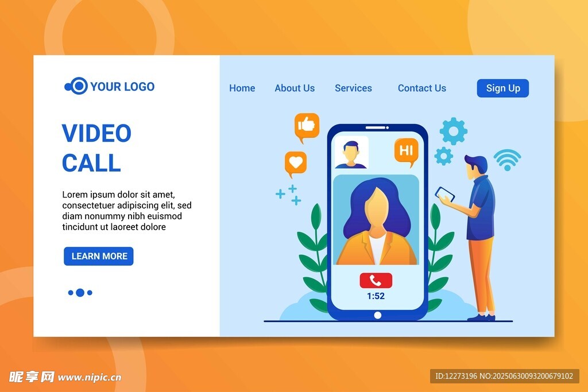Click the orange HI chat bubble
The image size is (588, 392).
(406, 150)
